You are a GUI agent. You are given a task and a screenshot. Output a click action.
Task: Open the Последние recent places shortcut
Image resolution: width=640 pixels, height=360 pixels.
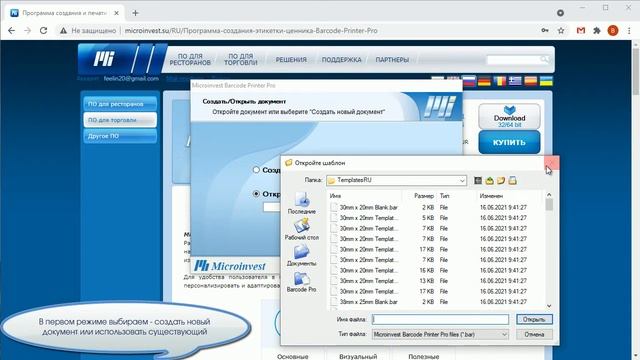(302, 203)
